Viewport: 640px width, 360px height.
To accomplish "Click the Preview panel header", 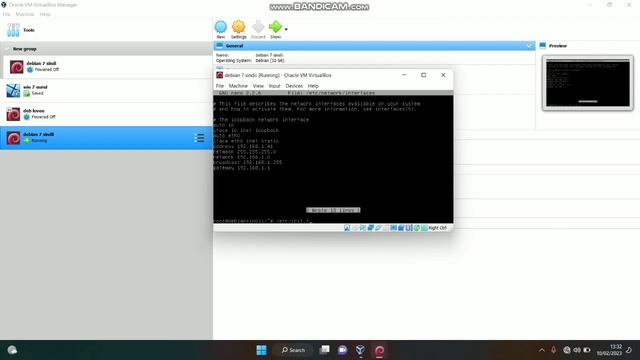I will coord(588,46).
